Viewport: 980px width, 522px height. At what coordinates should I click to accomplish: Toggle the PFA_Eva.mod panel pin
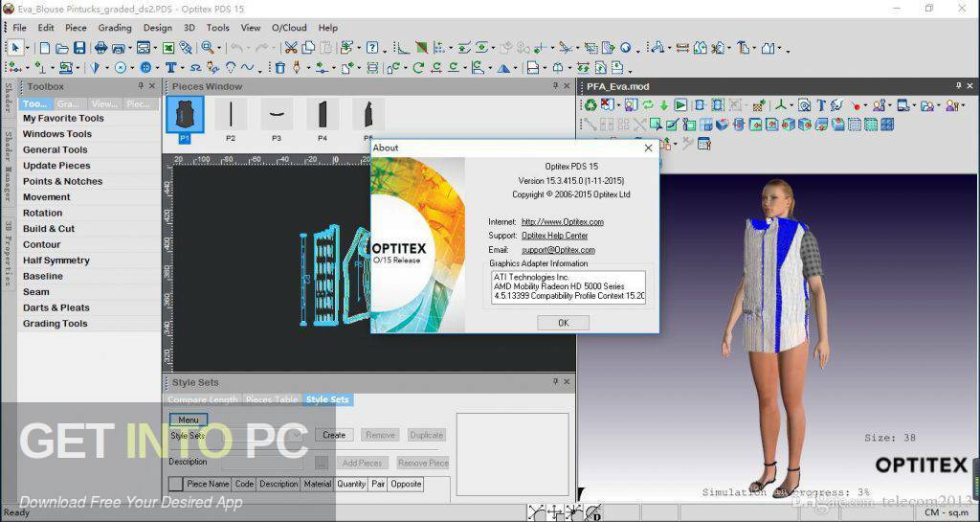958,86
